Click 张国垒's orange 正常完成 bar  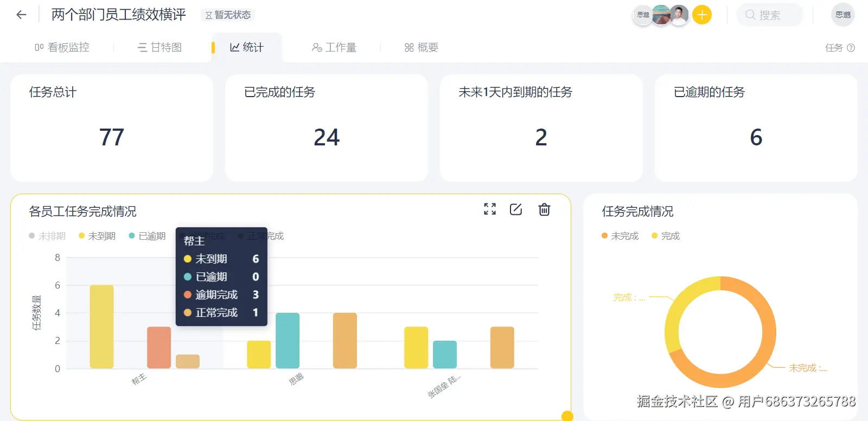pos(502,348)
